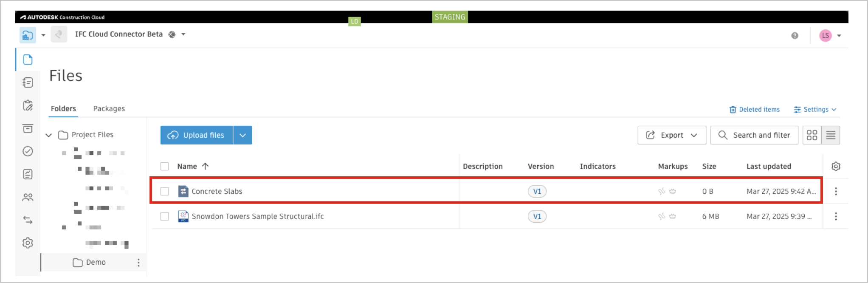Open the archive box sidebar icon
Viewport: 868px width, 283px height.
click(28, 128)
